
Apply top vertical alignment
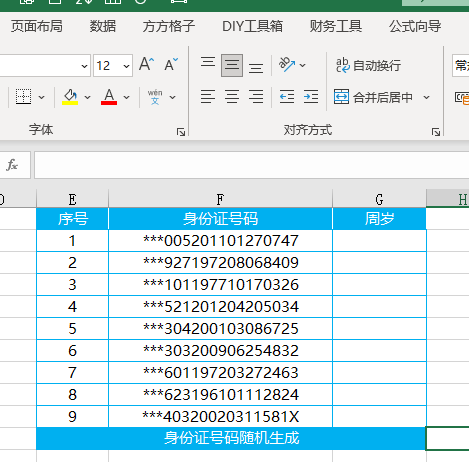[208, 62]
